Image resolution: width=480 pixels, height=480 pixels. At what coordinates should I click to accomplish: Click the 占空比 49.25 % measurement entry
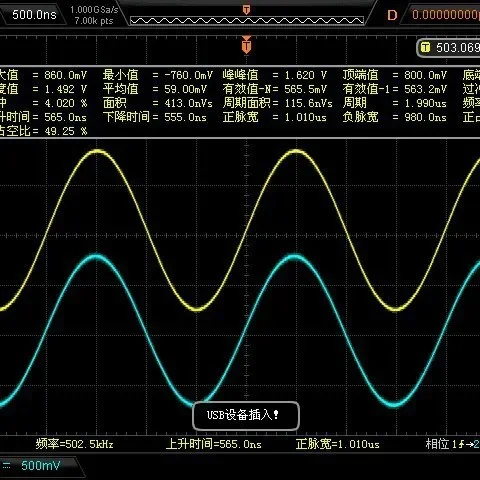coord(44,131)
